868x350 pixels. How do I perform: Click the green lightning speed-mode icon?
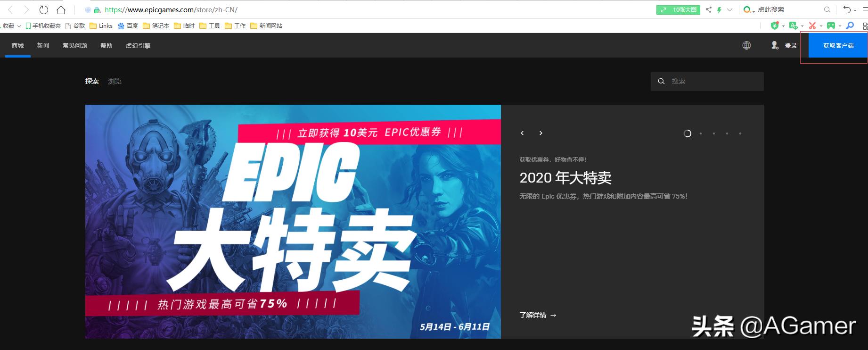coord(719,9)
